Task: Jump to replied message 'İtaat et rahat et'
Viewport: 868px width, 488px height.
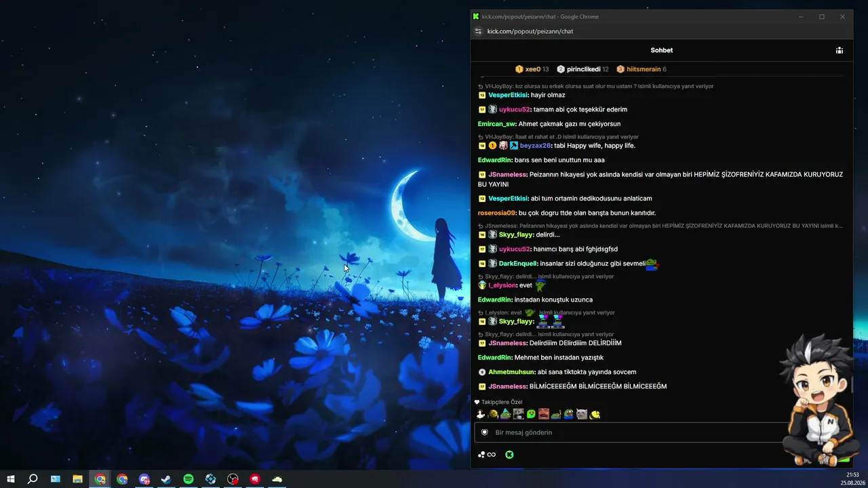Action: pos(558,137)
